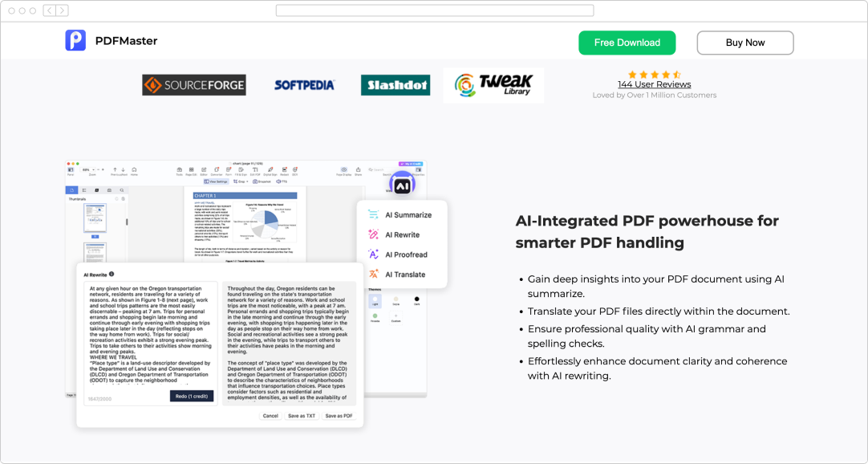
Task: Open the AI Rewrite info tooltip
Action: pyautogui.click(x=111, y=274)
